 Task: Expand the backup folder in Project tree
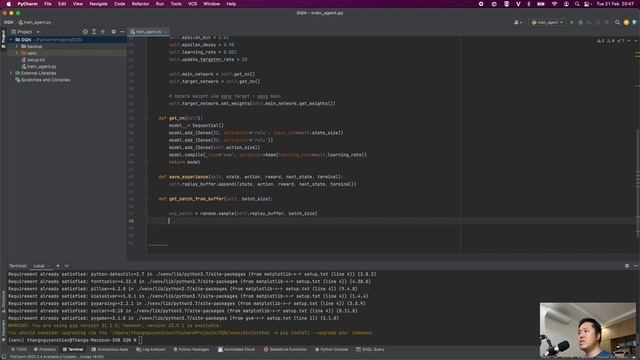tap(17, 47)
